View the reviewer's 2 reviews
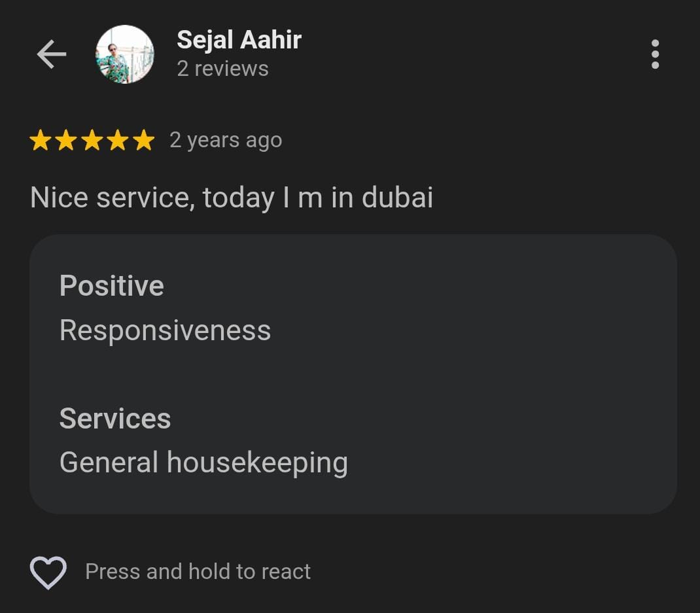The image size is (700, 613). click(x=222, y=69)
